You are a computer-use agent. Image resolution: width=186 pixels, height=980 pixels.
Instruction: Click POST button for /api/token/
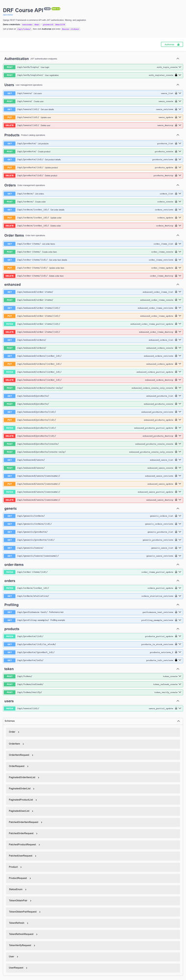(x=9, y=676)
